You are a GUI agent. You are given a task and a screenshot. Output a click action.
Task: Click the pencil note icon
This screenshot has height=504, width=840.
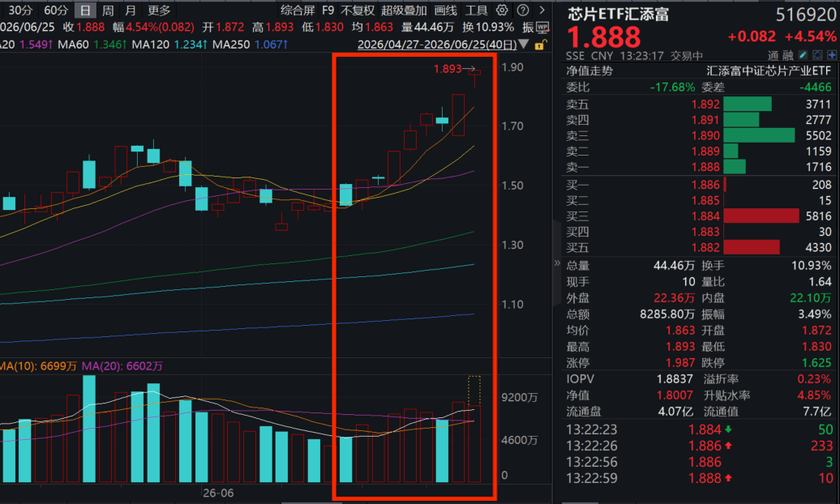(x=803, y=55)
